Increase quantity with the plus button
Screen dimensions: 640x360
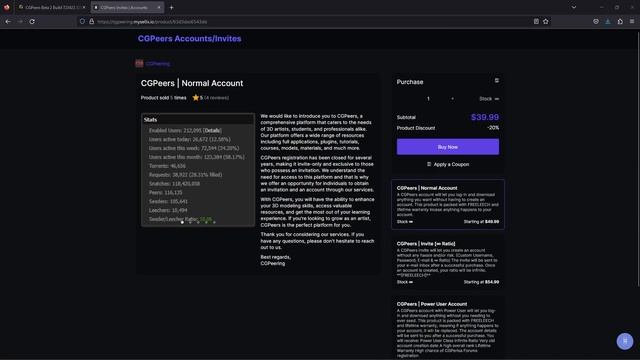pyautogui.click(x=452, y=99)
